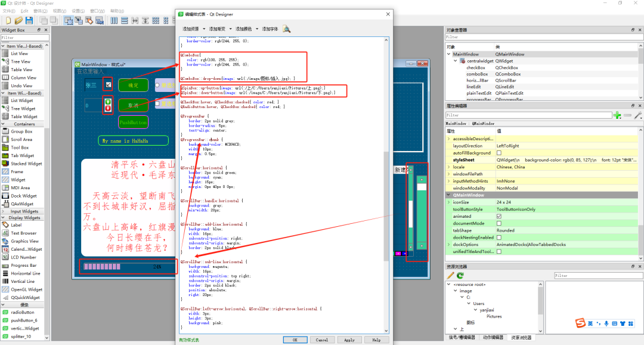Click green plus add dynamic property icon

coord(617,116)
